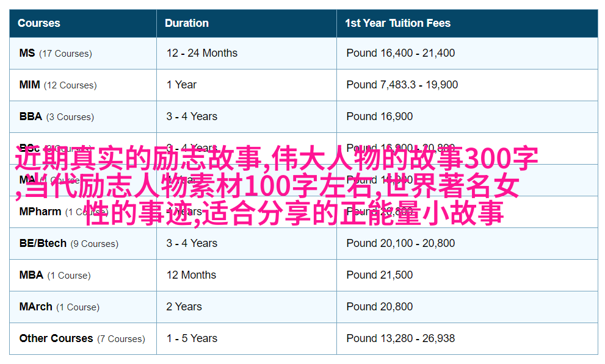Select the 1 - 5 Years duration cell
Screen dimensions: 605x364
192,338
